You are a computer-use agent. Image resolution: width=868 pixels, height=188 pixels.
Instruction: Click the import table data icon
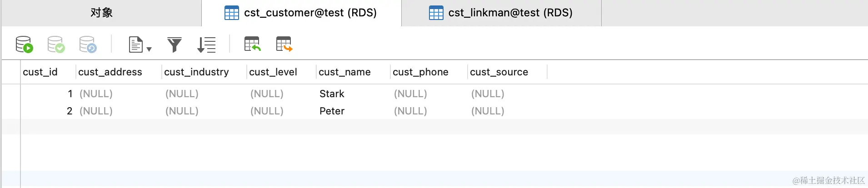[252, 44]
